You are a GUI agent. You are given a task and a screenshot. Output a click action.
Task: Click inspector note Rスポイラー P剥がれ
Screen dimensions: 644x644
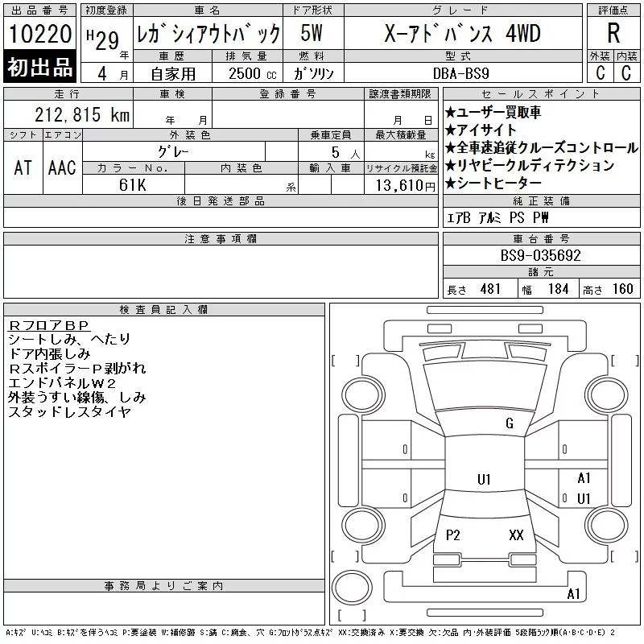pos(77,369)
